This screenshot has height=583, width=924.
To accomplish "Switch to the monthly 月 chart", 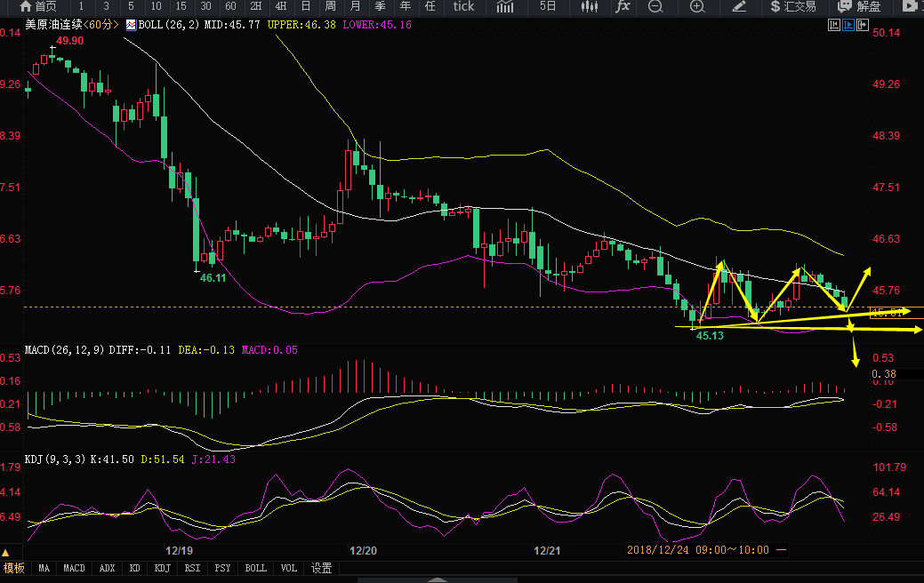I will pos(355,6).
